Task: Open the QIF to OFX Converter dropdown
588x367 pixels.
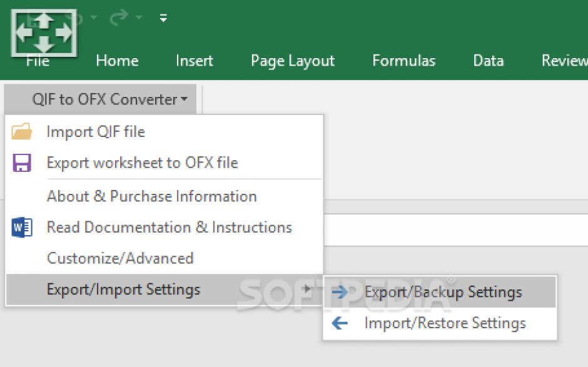Action: (101, 99)
